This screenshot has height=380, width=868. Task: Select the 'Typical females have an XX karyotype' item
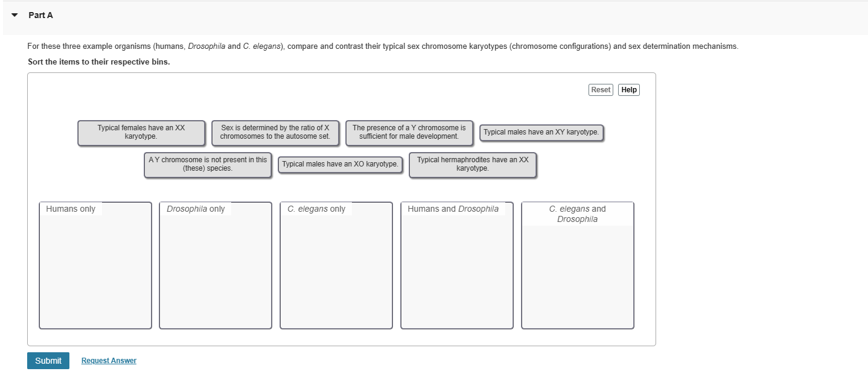click(141, 132)
